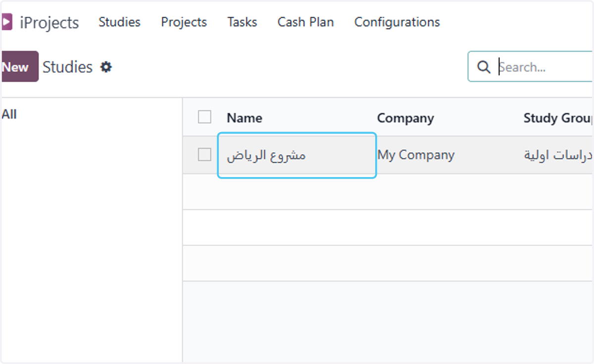Sort by the Study Group column header
This screenshot has height=364, width=594.
558,118
